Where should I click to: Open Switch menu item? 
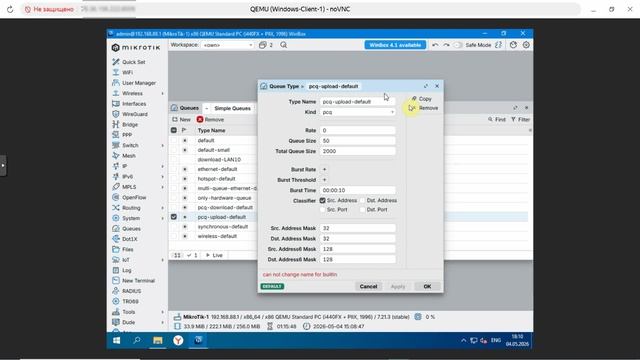coord(130,145)
